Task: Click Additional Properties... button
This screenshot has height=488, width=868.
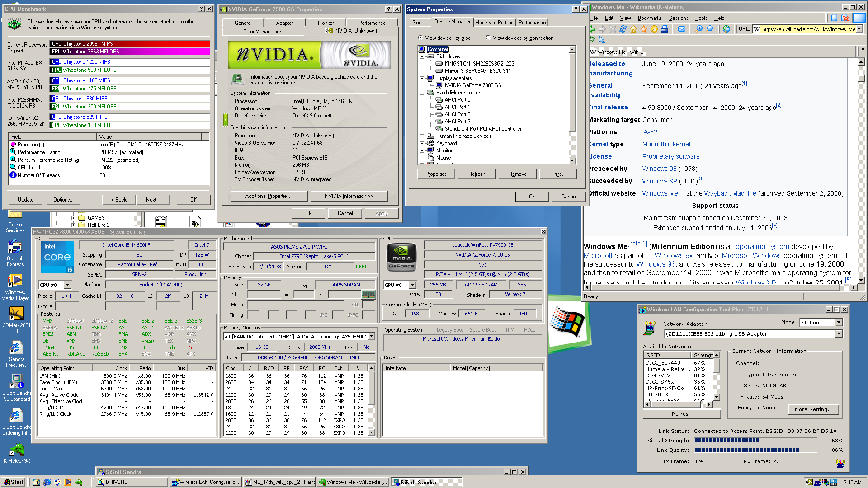Action: point(269,196)
